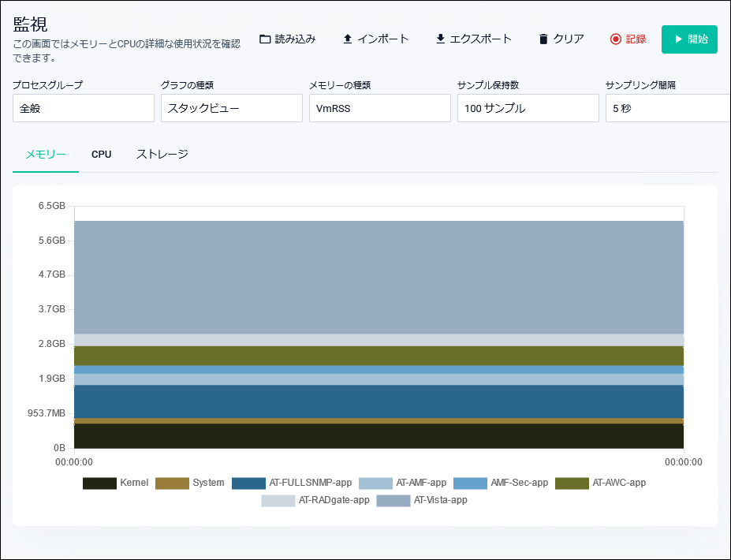This screenshot has height=560, width=731.
Task: Click the 2.8GB axis label
Action: 52,344
